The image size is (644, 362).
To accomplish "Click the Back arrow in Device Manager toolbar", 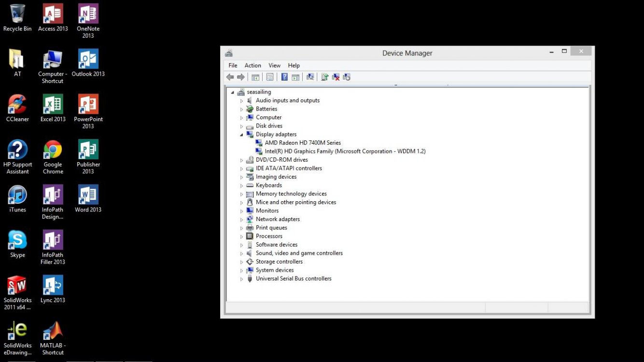I will pos(230,77).
